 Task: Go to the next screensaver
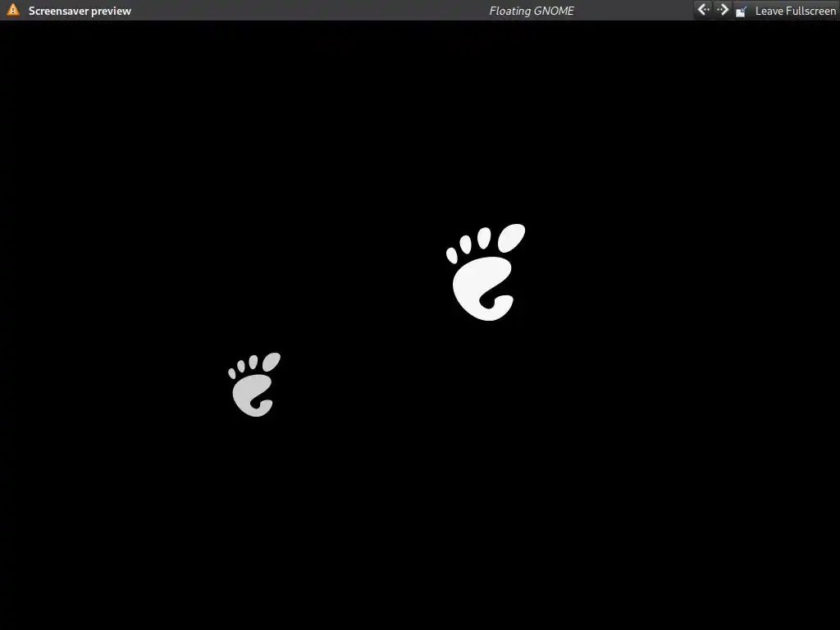[723, 10]
